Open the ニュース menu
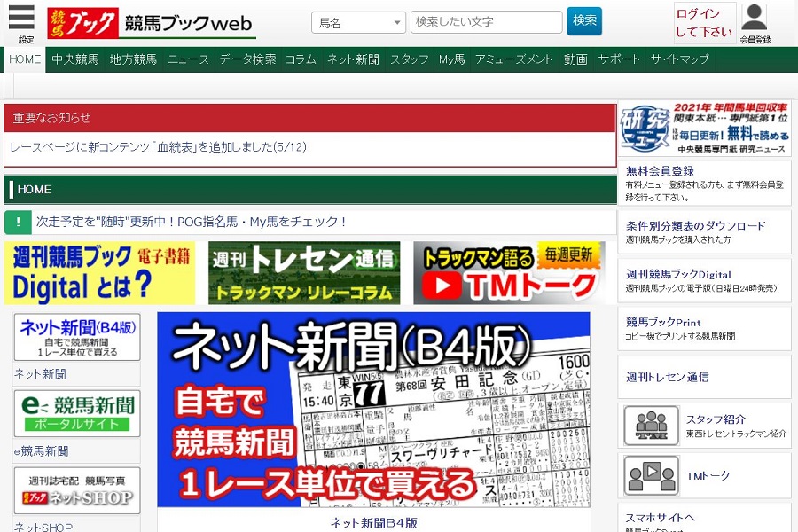The image size is (798, 532). tap(188, 59)
